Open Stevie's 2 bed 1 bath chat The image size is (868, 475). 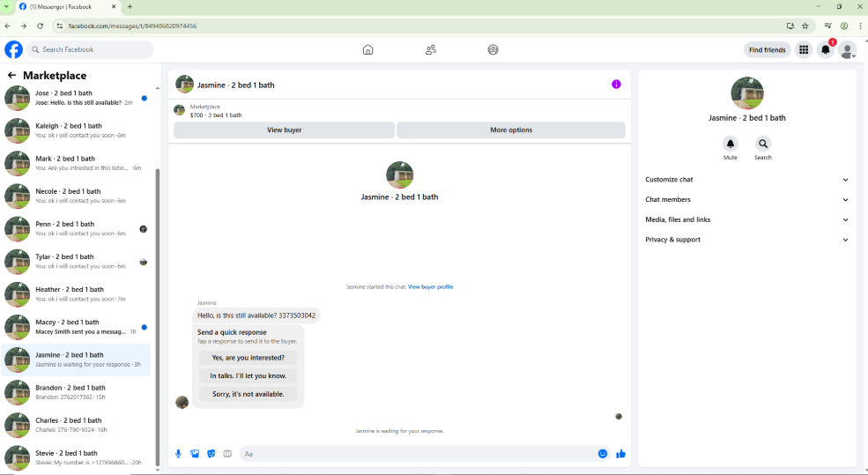(x=76, y=458)
